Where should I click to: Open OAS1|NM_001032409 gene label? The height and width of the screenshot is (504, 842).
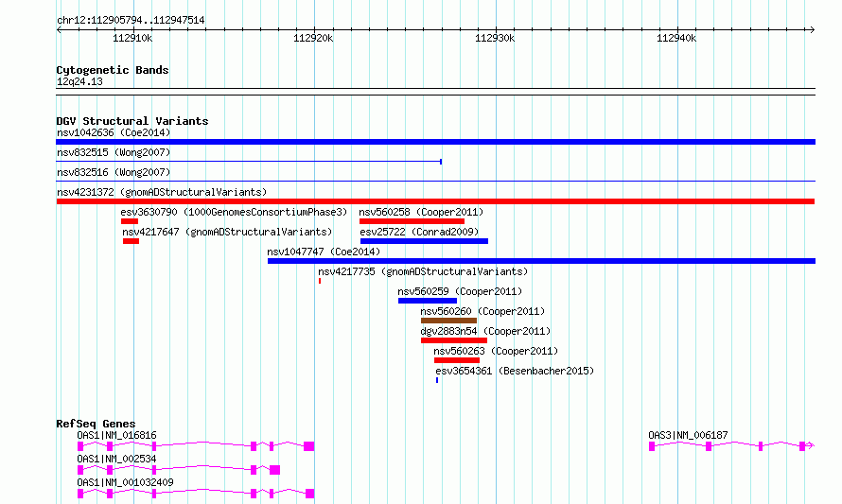[125, 482]
